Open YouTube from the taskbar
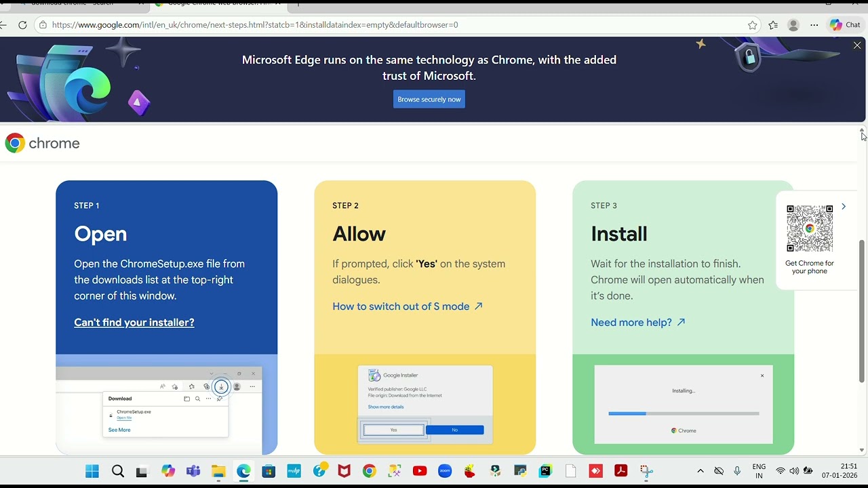 (420, 471)
